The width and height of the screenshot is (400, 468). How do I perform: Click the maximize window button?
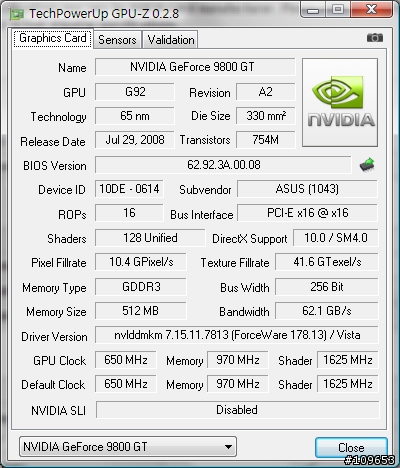[x=338, y=9]
